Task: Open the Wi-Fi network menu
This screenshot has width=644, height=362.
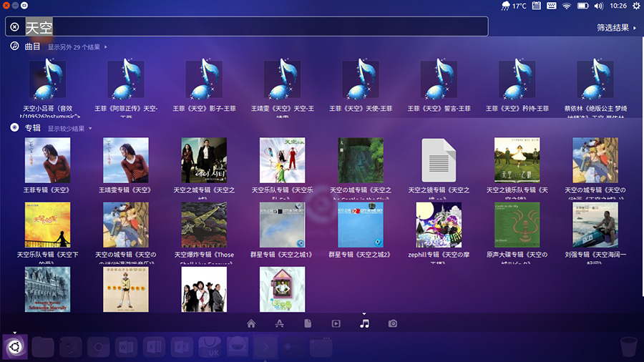Action: (567, 6)
